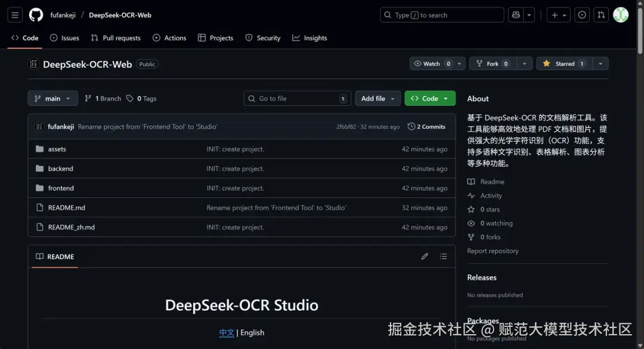Edit the README with pencil icon
The image size is (644, 349).
425,256
